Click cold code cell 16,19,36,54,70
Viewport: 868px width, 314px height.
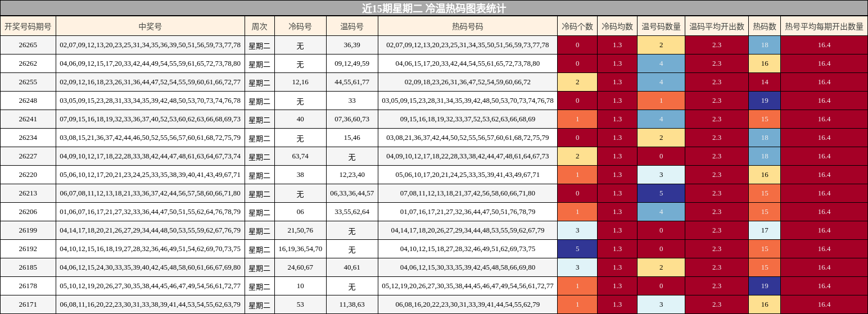[300, 249]
